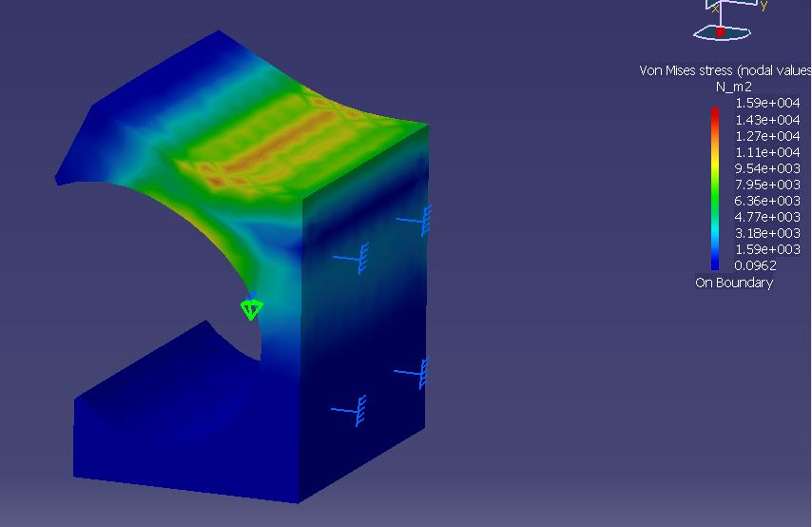Click the On Boundary legend text
This screenshot has width=812, height=527.
734,283
